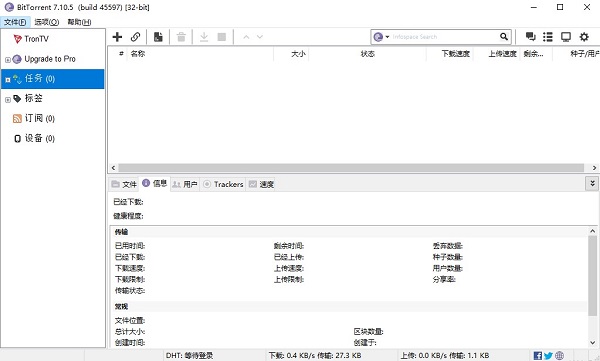Click the device phone icon

[17, 139]
